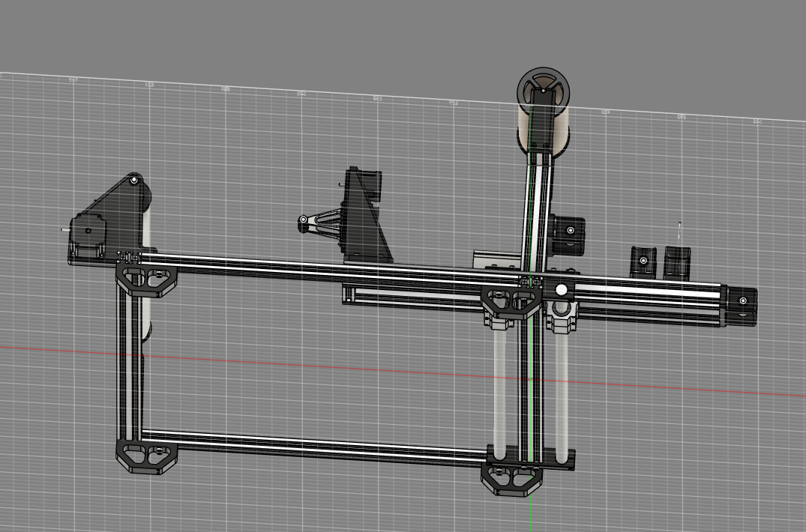Select the right translucent vertical rod
This screenshot has height=532, width=806.
pyautogui.click(x=561, y=390)
